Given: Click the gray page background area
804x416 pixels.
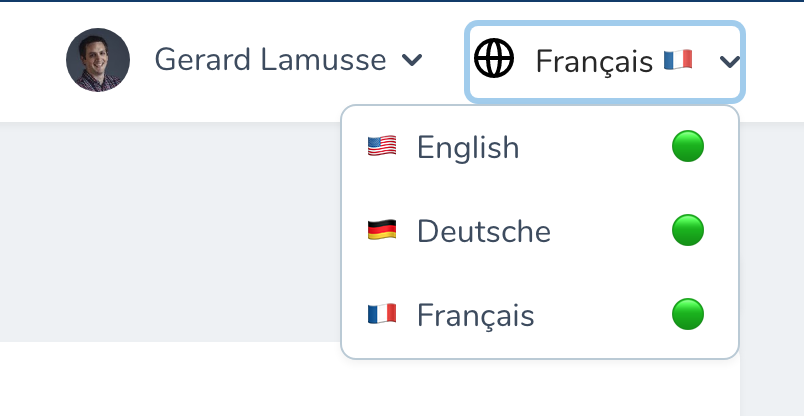Looking at the screenshot, I should (x=169, y=231).
